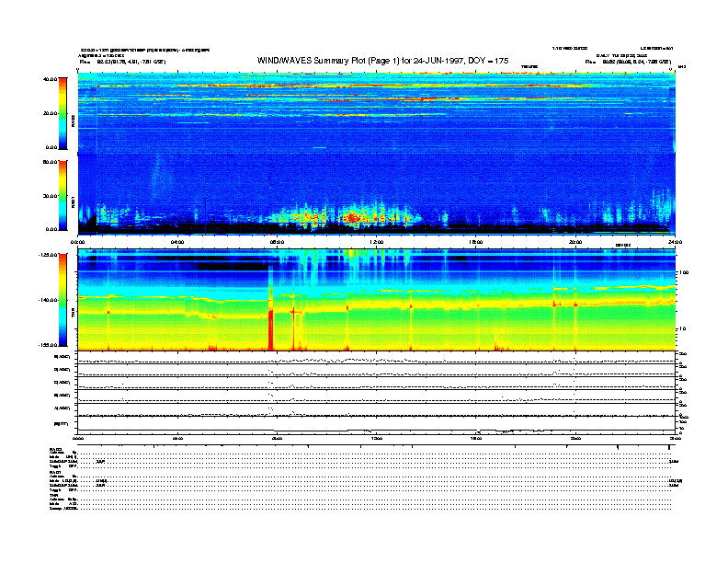Click the 10 tick label right of TNR panel

(x=683, y=328)
